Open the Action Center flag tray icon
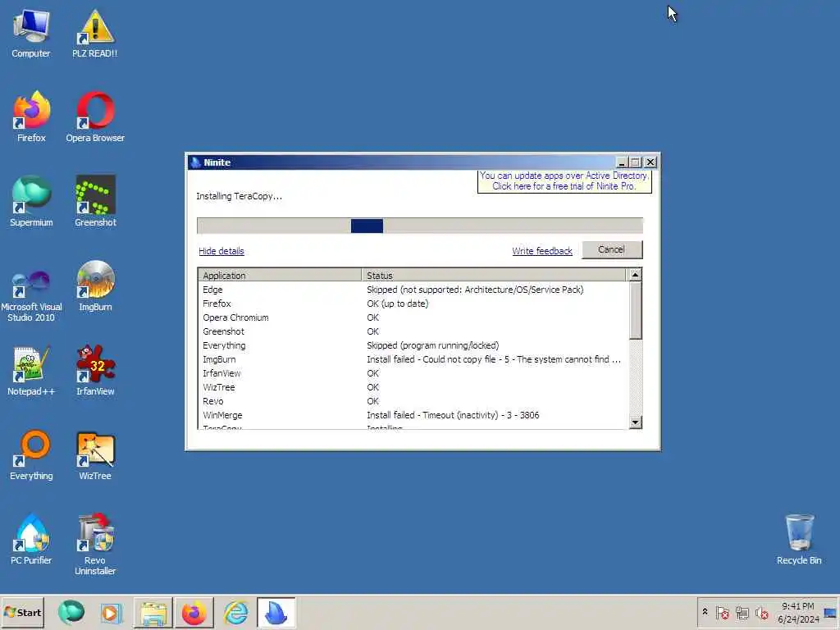This screenshot has width=840, height=630. (722, 612)
